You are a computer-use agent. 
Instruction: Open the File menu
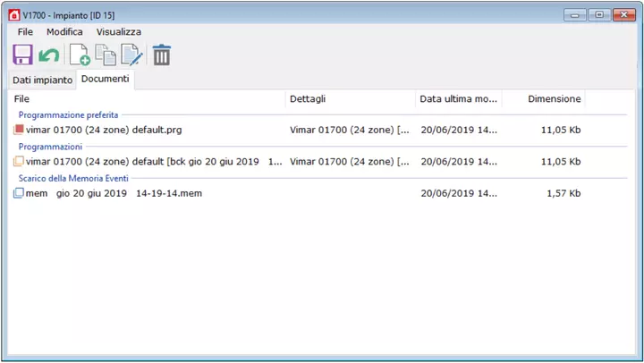(x=25, y=31)
